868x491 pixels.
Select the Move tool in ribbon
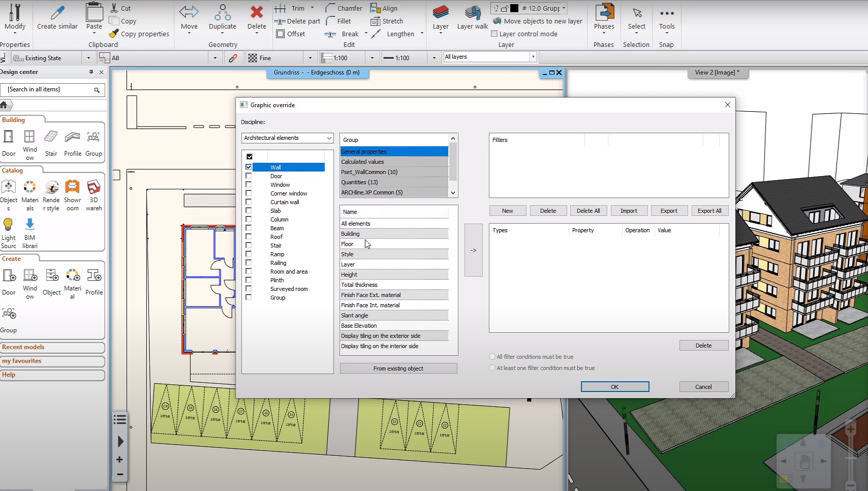click(x=189, y=13)
